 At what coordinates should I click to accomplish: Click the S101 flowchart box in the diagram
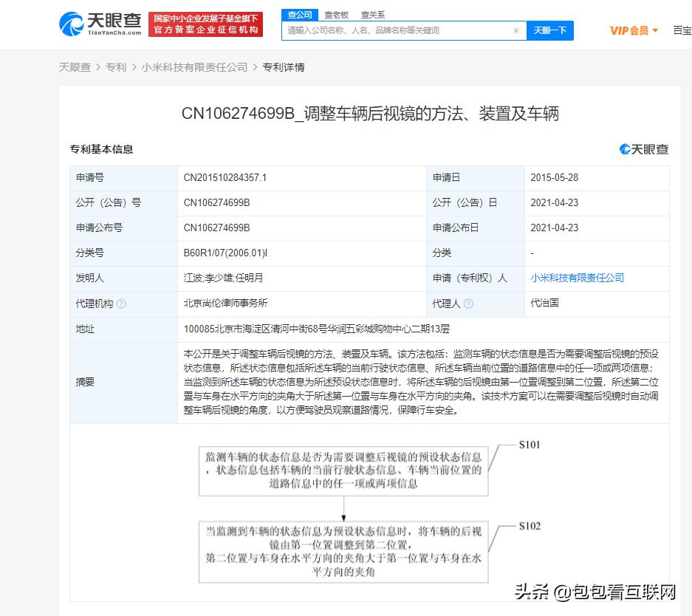[x=344, y=470]
